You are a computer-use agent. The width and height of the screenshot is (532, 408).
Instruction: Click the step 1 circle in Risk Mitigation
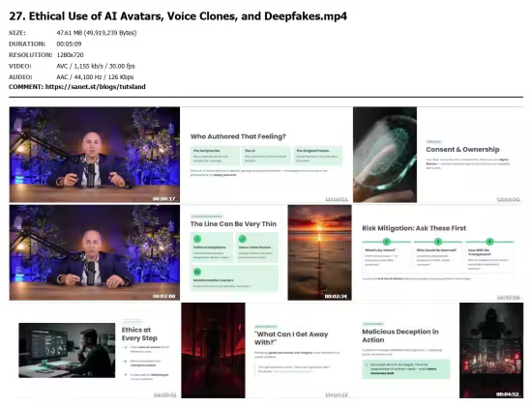[x=387, y=242]
